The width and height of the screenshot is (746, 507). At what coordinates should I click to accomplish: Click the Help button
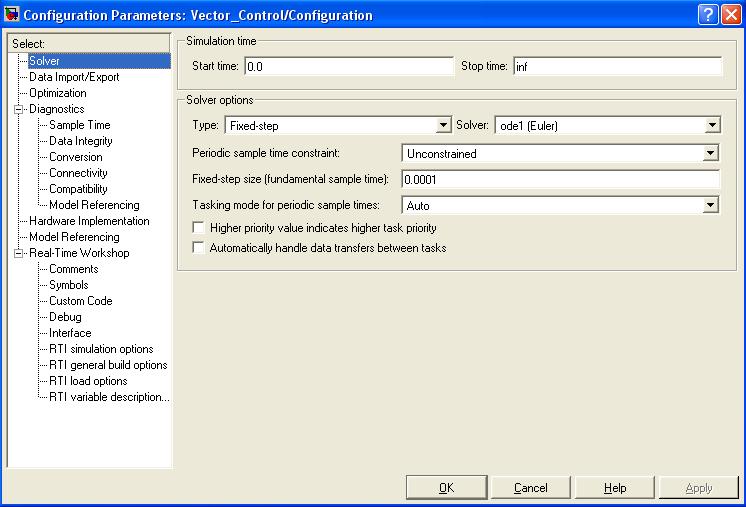[615, 488]
